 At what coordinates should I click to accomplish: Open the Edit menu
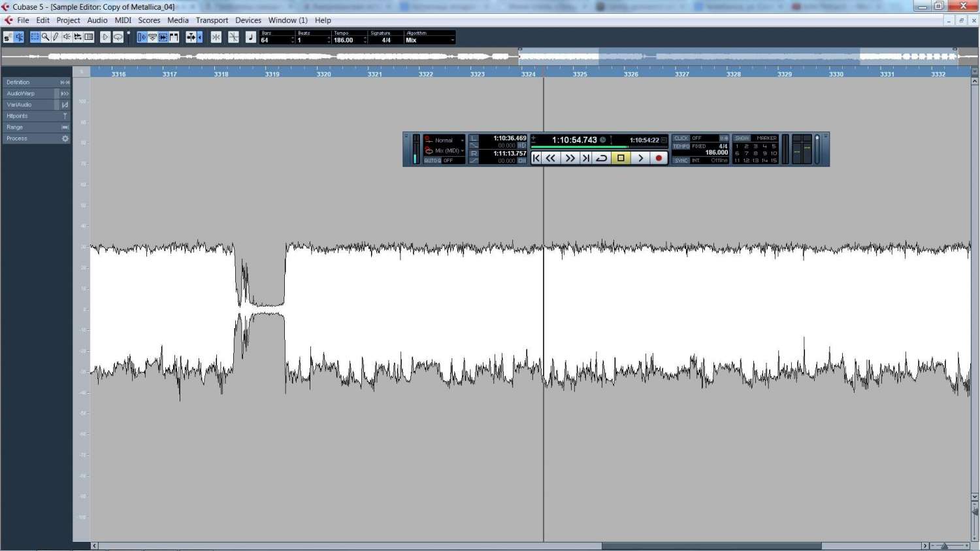tap(43, 20)
